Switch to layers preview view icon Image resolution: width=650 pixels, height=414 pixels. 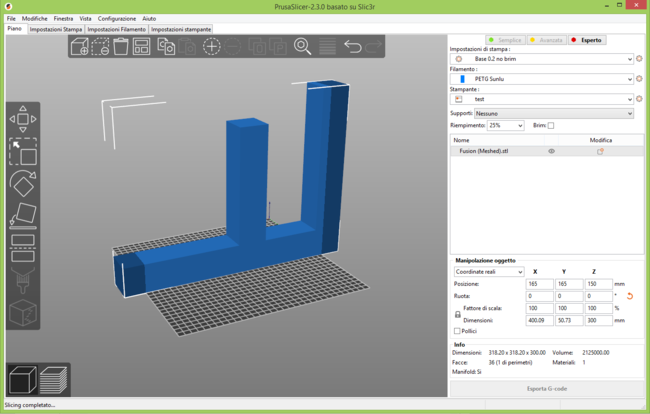click(54, 379)
